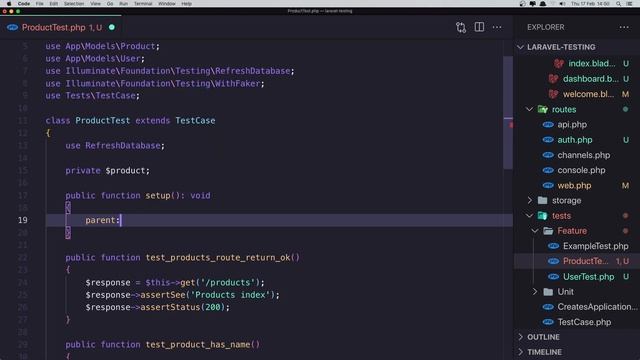This screenshot has height=360, width=640.
Task: Open index.blad... file in explorer
Action: coord(592,64)
